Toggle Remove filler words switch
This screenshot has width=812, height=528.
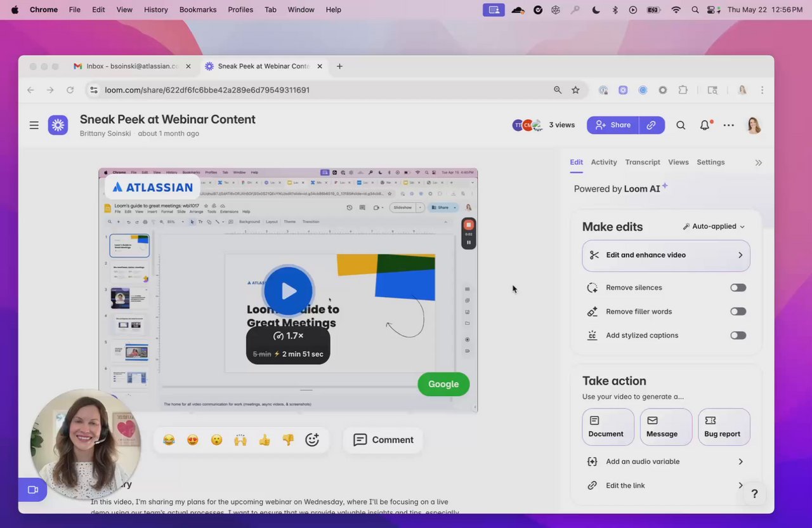[x=738, y=312]
